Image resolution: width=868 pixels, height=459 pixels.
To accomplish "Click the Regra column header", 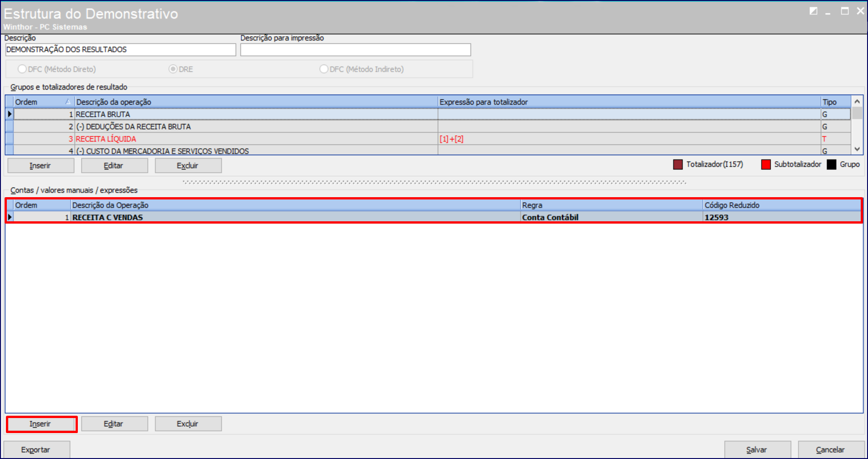I will point(612,205).
